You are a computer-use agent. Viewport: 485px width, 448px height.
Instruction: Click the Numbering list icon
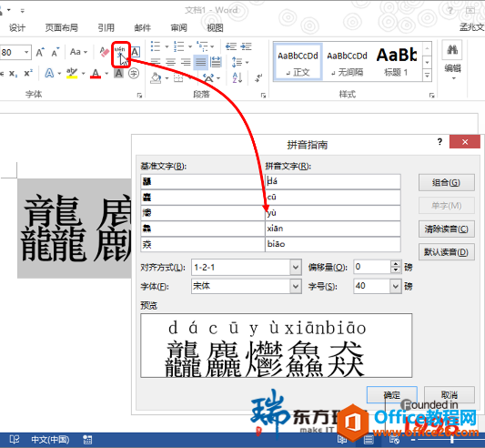[178, 46]
